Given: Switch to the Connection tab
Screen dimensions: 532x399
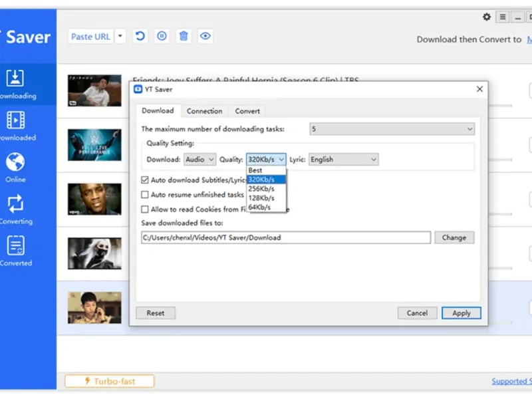Looking at the screenshot, I should pos(204,111).
